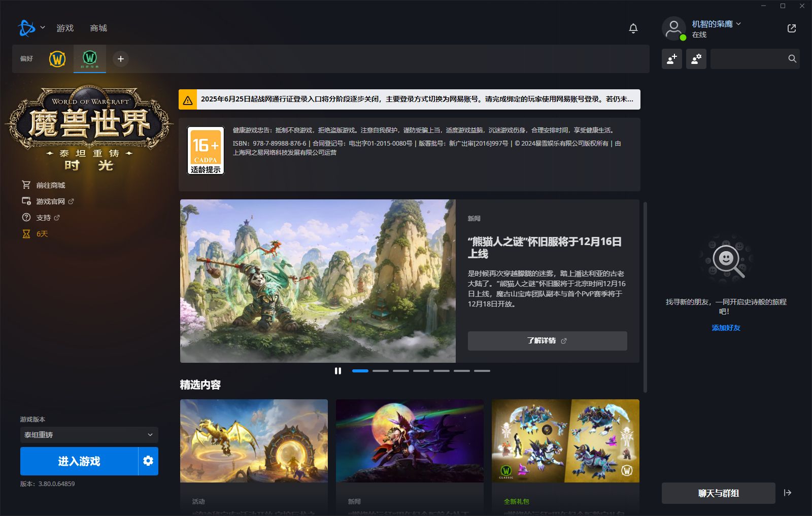This screenshot has height=516, width=812.
Task: Jump to the last carousel slide indicator
Action: [x=482, y=371]
